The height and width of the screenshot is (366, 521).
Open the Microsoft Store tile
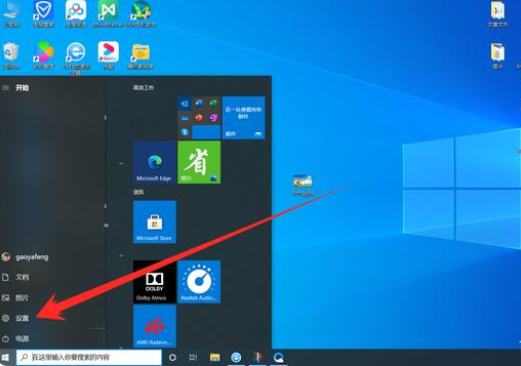pos(155,222)
